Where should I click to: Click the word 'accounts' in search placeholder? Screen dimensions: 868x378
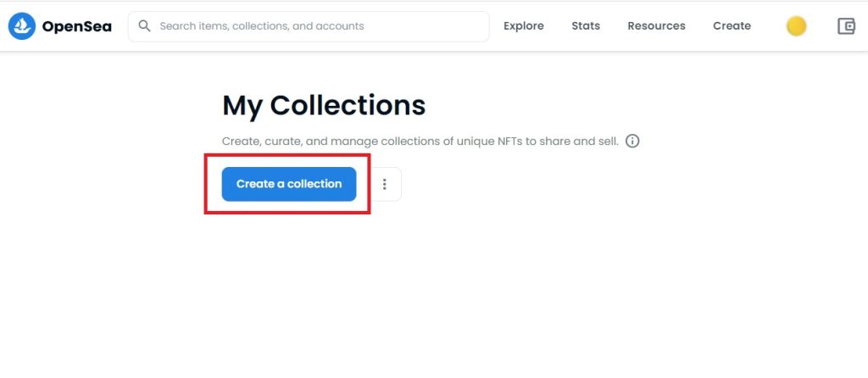click(344, 26)
